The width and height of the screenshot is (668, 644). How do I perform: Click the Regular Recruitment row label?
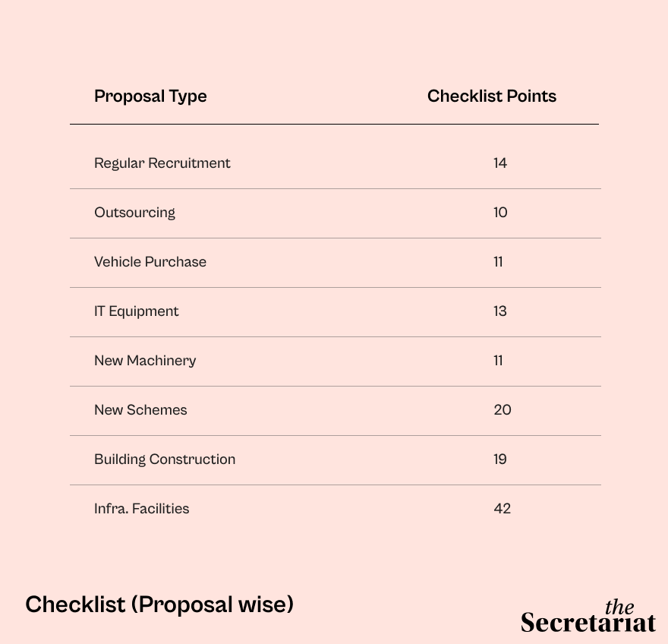[162, 163]
